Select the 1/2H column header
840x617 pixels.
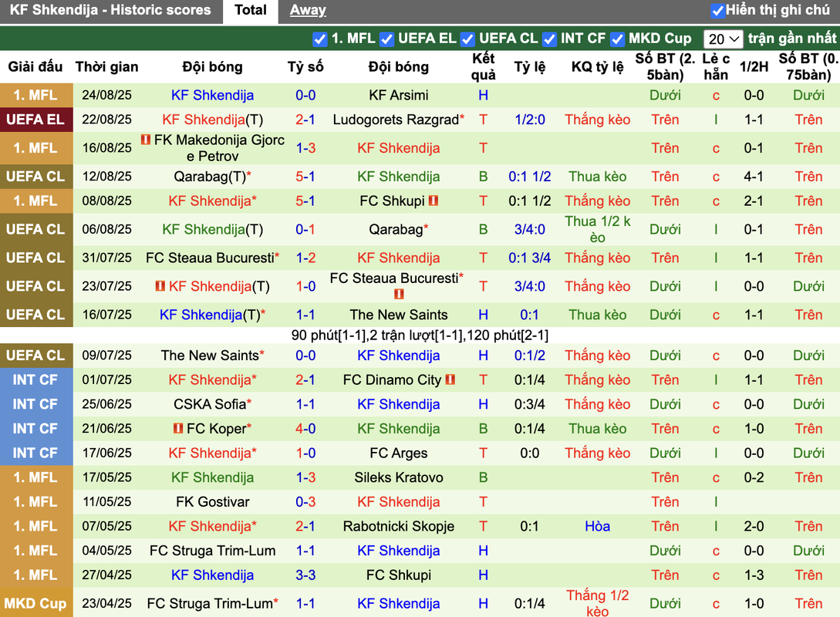754,66
